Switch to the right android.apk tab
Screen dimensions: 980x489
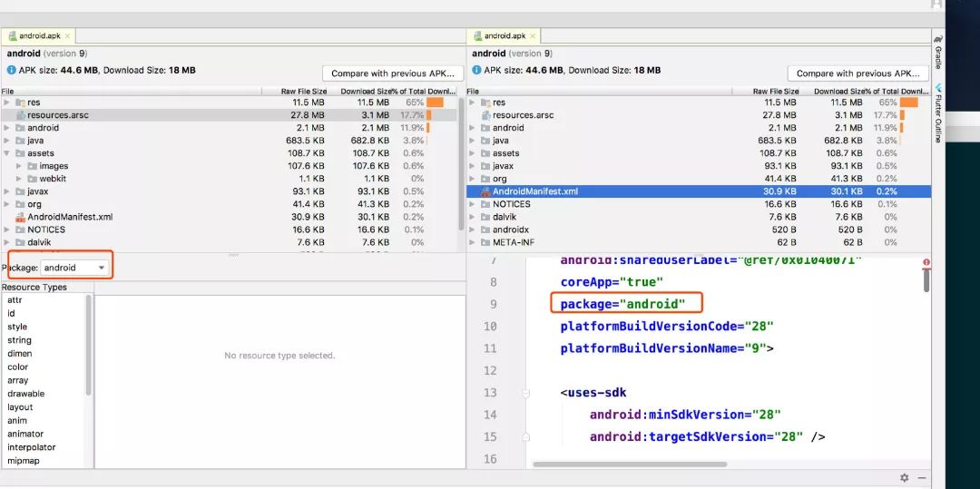504,36
